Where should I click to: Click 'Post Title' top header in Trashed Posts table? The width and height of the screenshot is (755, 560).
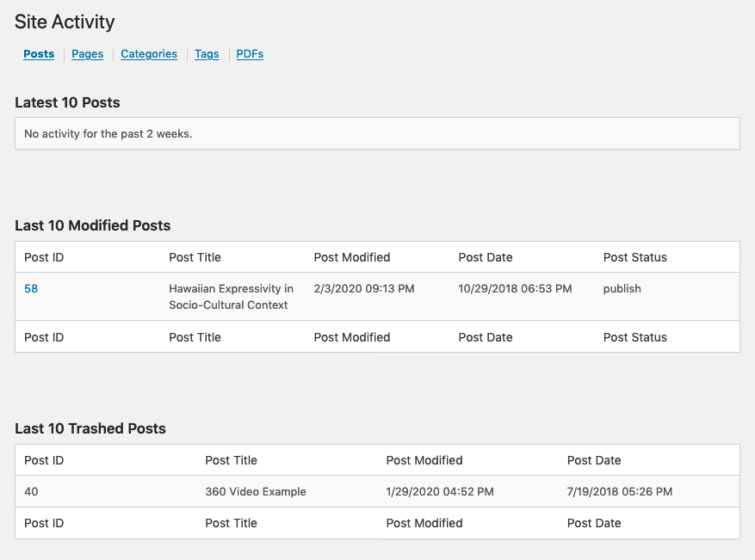[231, 460]
